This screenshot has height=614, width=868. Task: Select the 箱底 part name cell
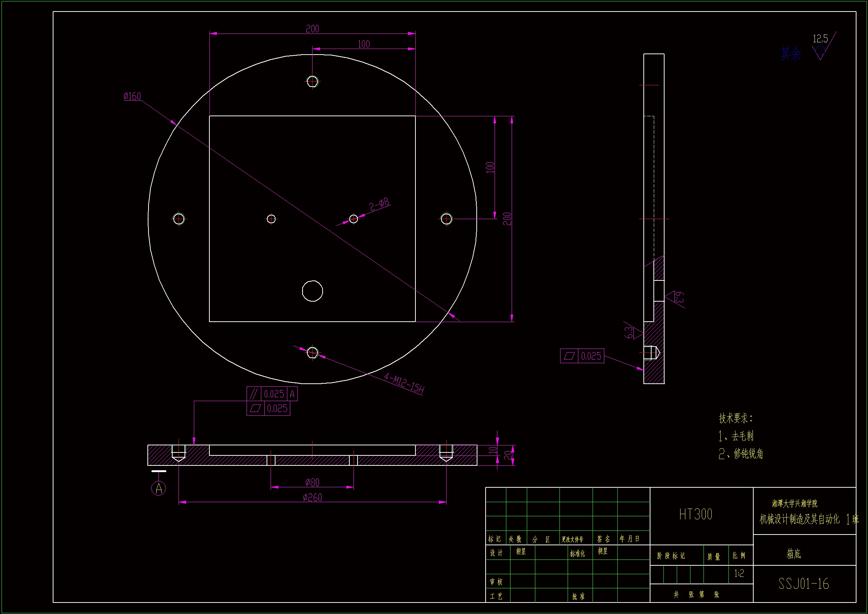793,554
